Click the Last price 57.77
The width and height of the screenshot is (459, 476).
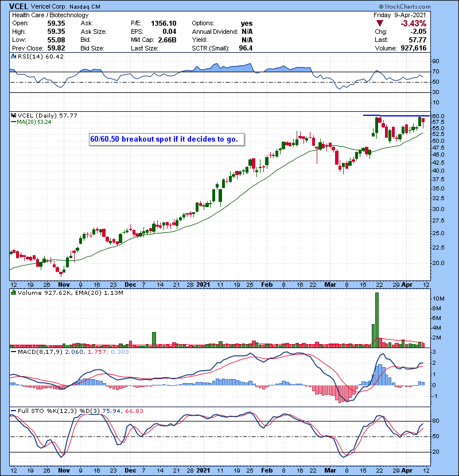point(417,40)
